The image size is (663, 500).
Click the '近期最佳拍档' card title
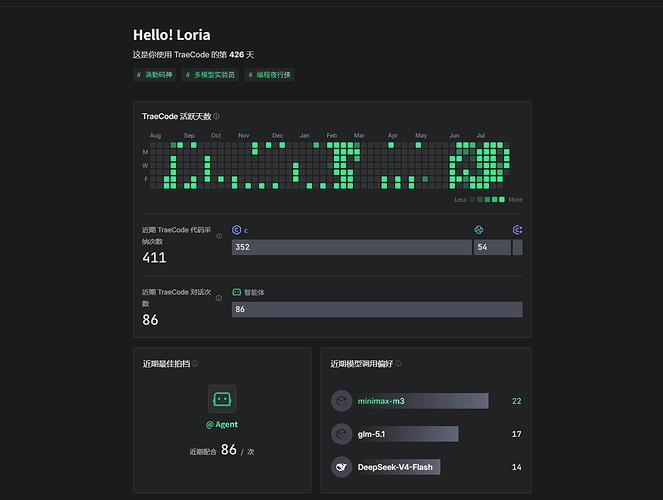pyautogui.click(x=166, y=364)
